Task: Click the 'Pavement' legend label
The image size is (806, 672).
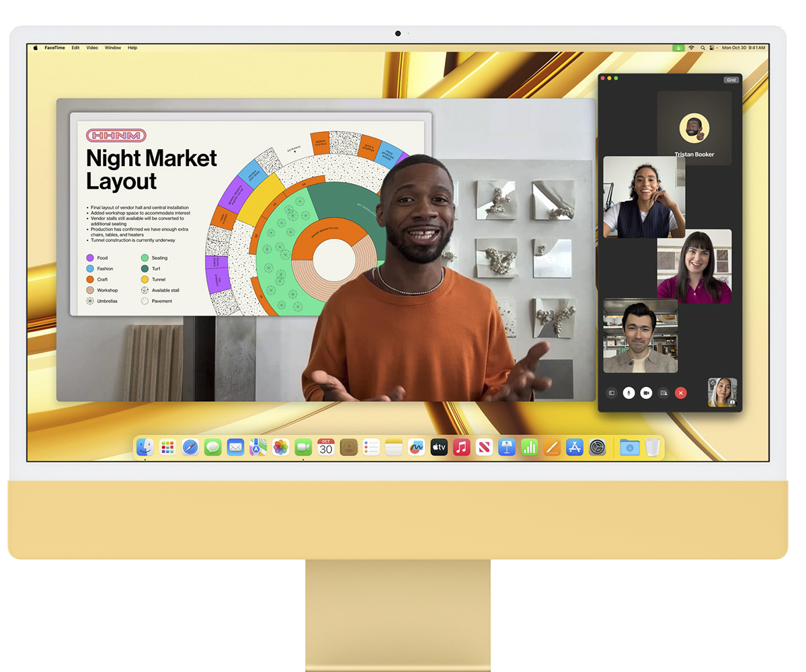Action: point(162,301)
